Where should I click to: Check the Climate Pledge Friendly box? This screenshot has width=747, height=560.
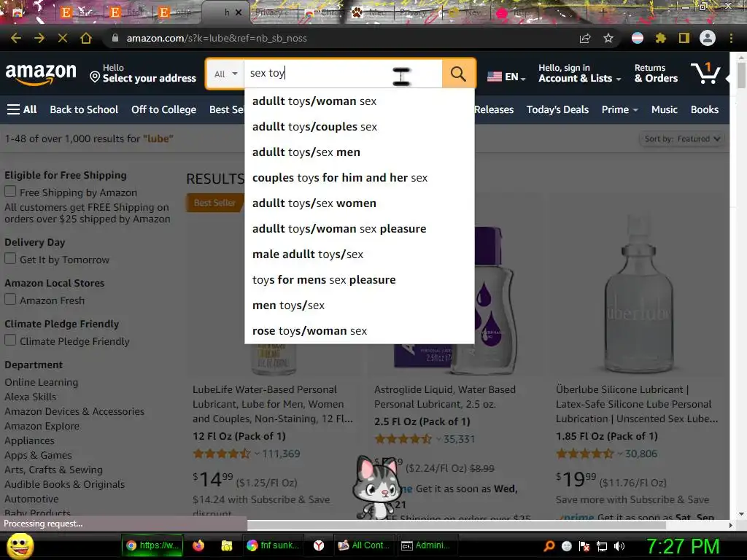(x=10, y=341)
